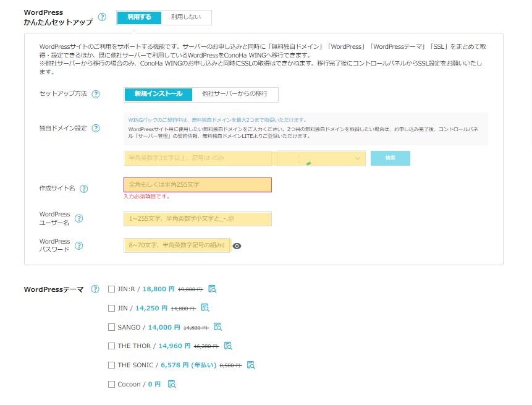Viewport: 532px width, 405px height.
Task: Check the JIN theme checkbox
Action: 111,308
